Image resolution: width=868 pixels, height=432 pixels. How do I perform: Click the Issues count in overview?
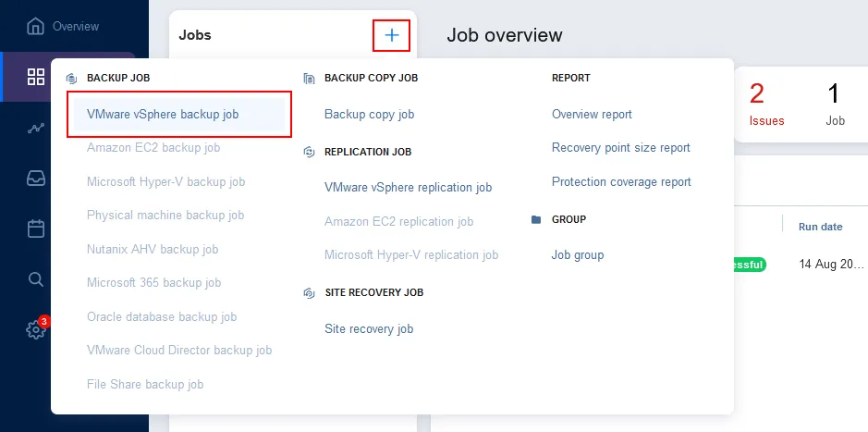point(766,104)
